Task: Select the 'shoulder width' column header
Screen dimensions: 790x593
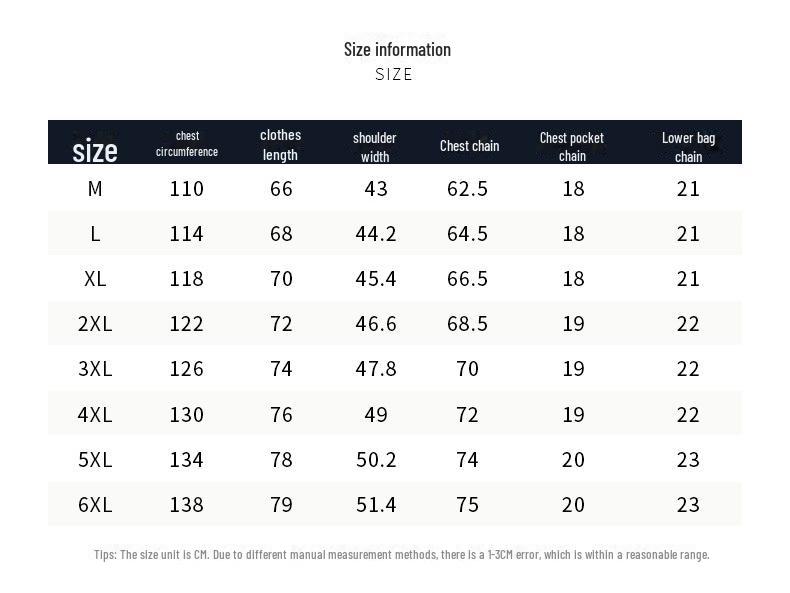Action: [x=375, y=146]
